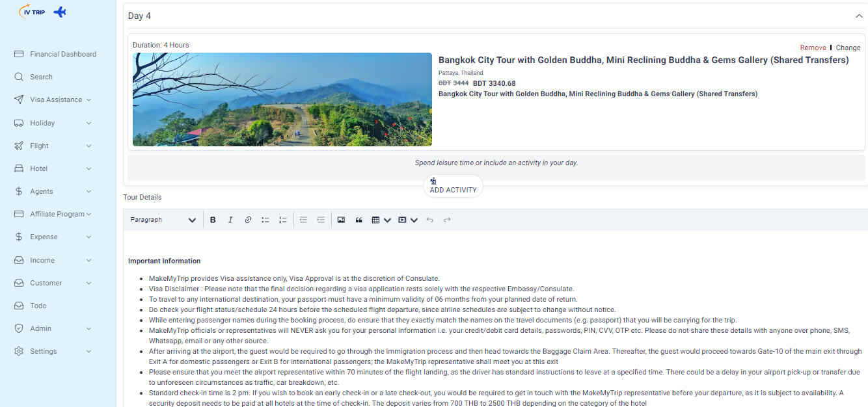This screenshot has height=407, width=868.
Task: Click the Tour Details label
Action: [142, 197]
